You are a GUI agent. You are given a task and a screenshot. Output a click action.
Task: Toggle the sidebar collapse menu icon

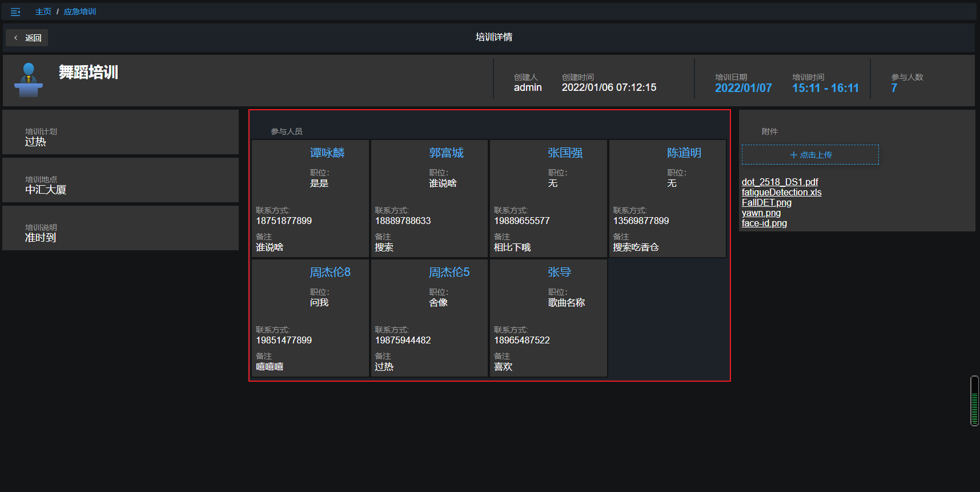(15, 11)
